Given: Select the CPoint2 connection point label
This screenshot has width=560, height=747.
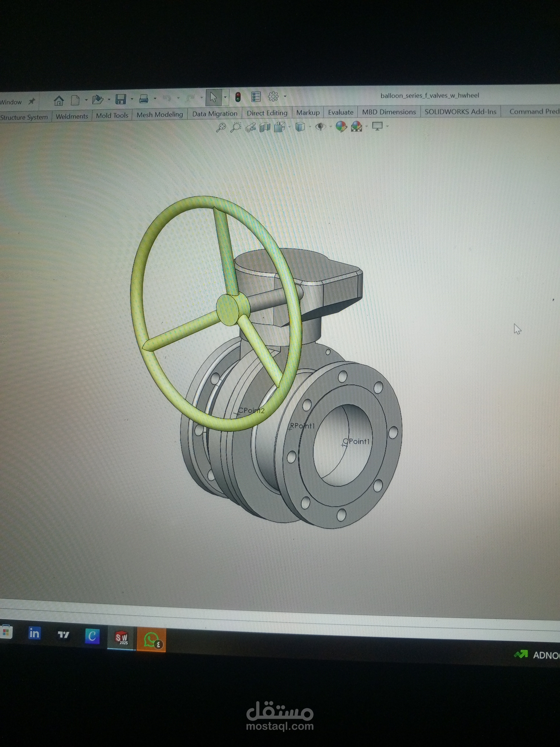Looking at the screenshot, I should coord(252,411).
